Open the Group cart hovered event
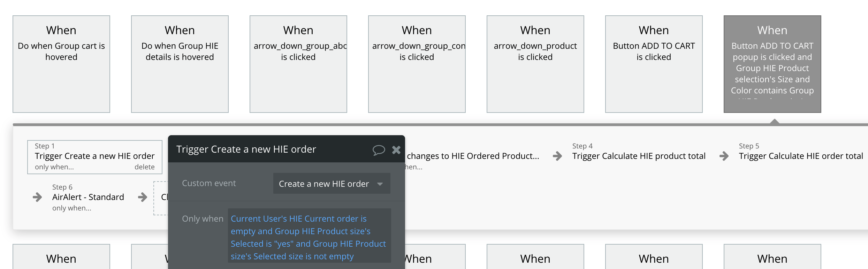Image resolution: width=868 pixels, height=269 pixels. (61, 64)
